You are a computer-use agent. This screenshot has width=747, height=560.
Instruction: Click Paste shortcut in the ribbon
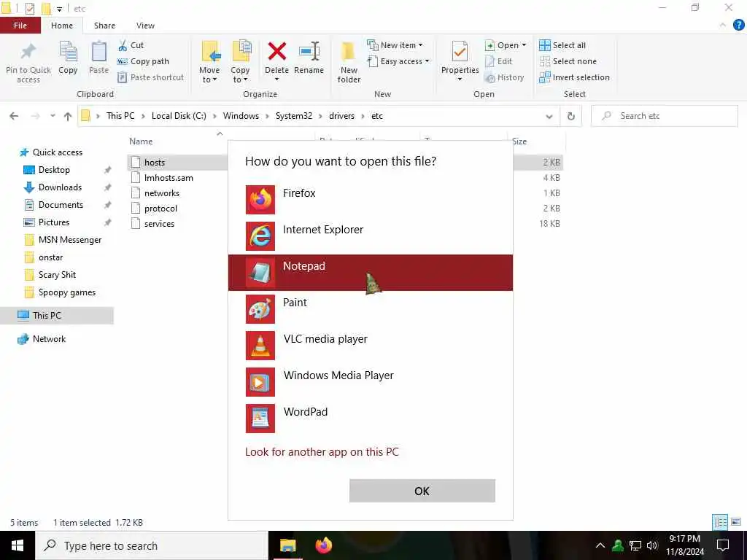point(150,77)
